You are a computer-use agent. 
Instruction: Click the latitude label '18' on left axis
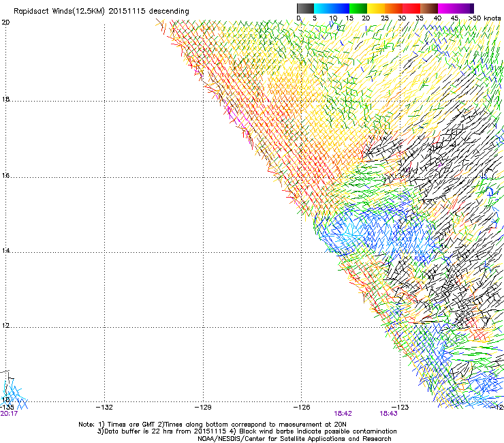pyautogui.click(x=5, y=99)
